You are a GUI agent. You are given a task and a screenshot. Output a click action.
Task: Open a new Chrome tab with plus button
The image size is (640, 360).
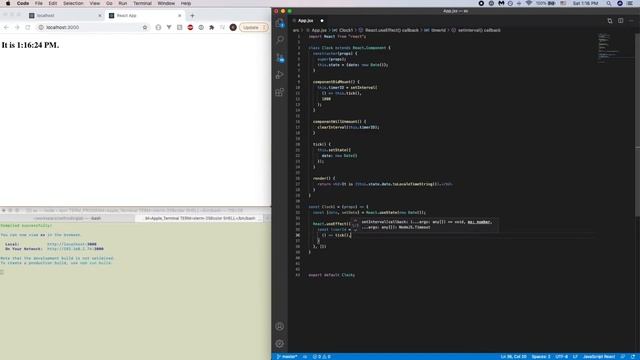tap(192, 16)
